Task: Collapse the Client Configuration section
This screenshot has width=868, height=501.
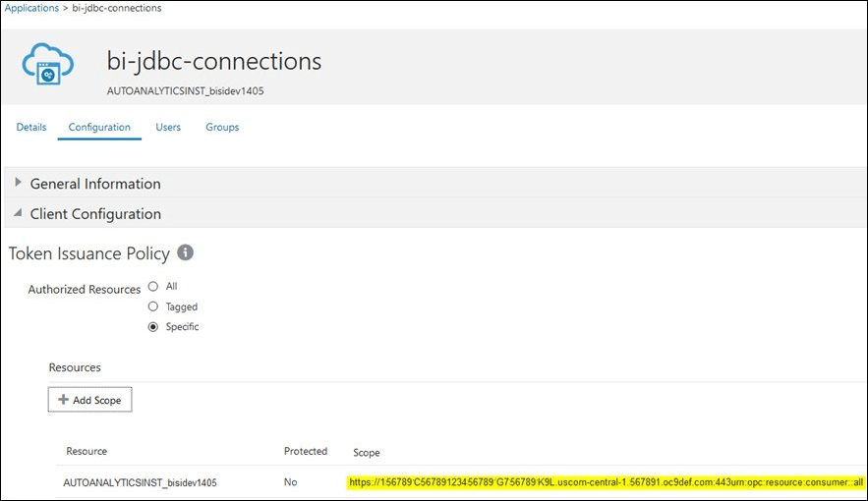Action: (x=19, y=213)
